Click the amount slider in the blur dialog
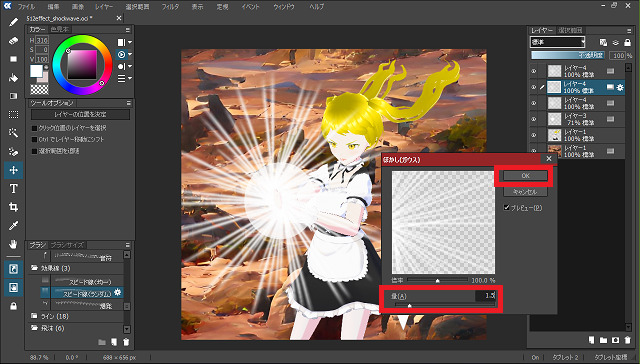 (x=445, y=305)
